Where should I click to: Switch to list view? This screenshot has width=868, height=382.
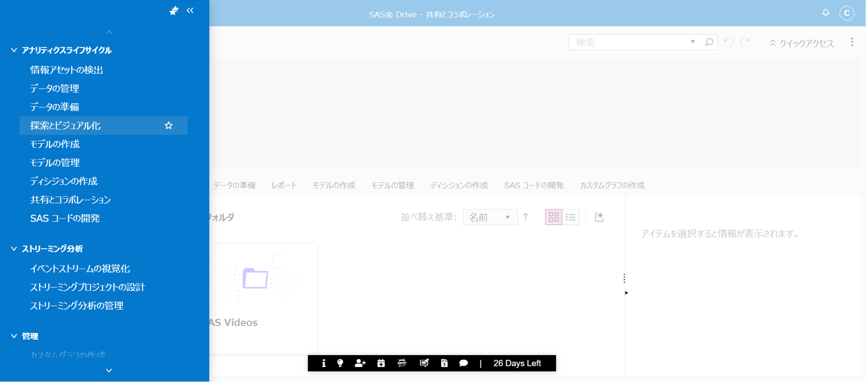(x=571, y=217)
